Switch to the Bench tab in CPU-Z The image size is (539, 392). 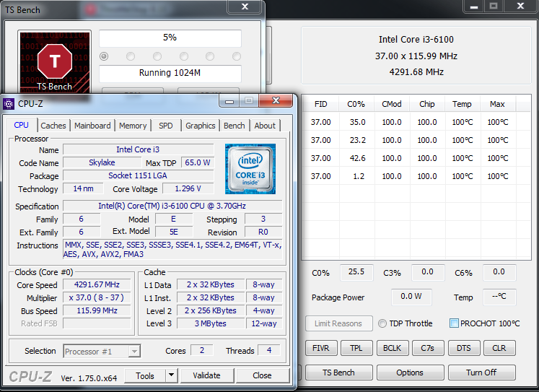(x=234, y=126)
